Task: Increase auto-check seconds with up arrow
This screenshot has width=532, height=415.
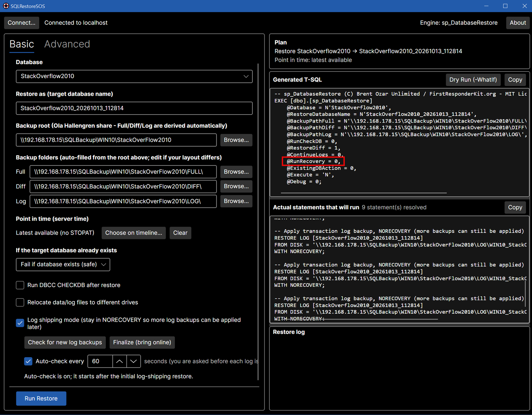Action: (120, 361)
